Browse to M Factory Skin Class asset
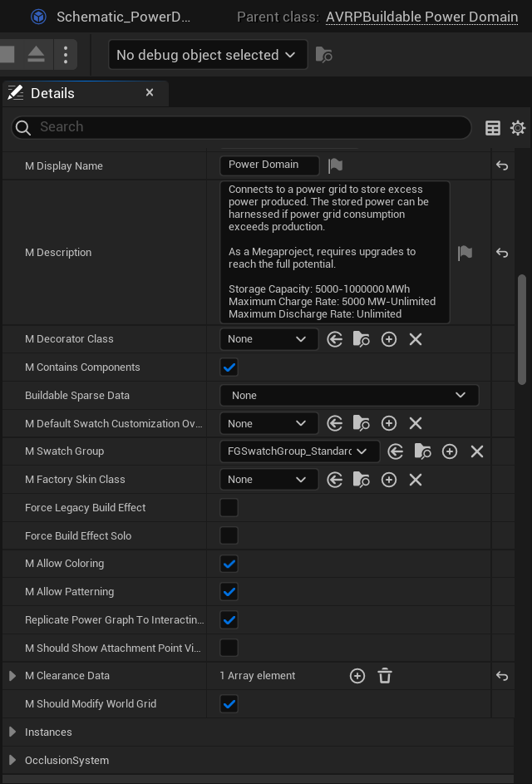 click(x=362, y=480)
